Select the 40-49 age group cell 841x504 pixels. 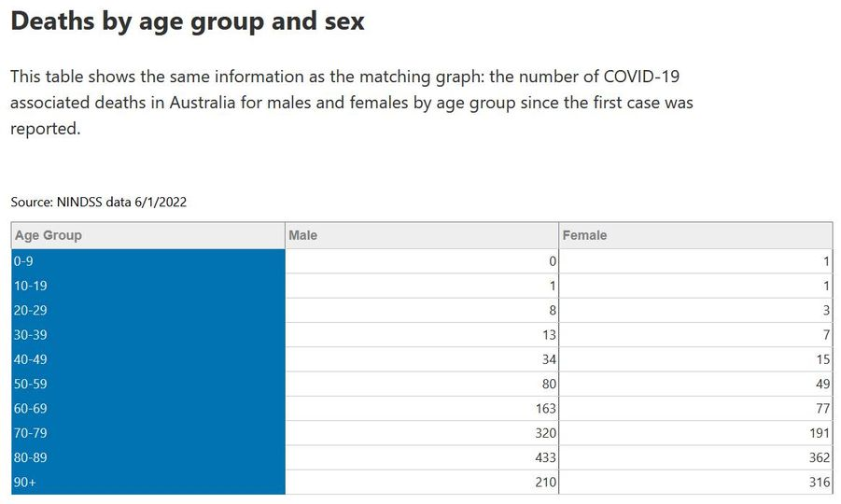[148, 359]
